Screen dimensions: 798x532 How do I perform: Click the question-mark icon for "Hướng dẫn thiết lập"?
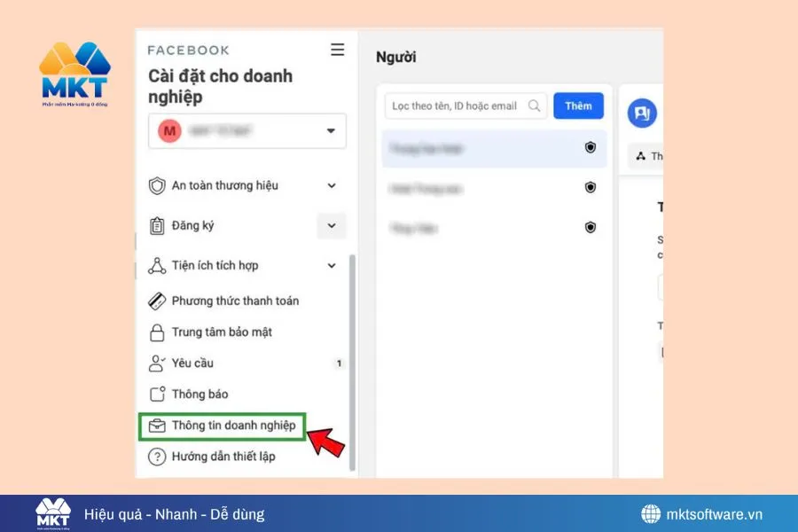[159, 457]
